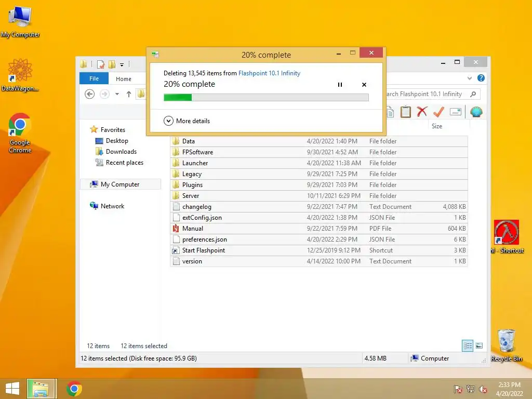Expand More details in progress dialog
The height and width of the screenshot is (399, 532).
pyautogui.click(x=187, y=121)
